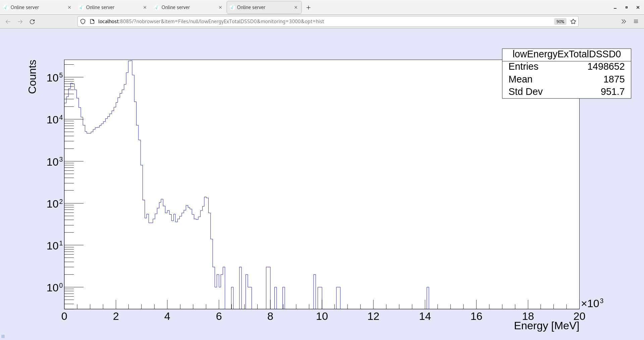Open tracking protection shield icon

(83, 21)
